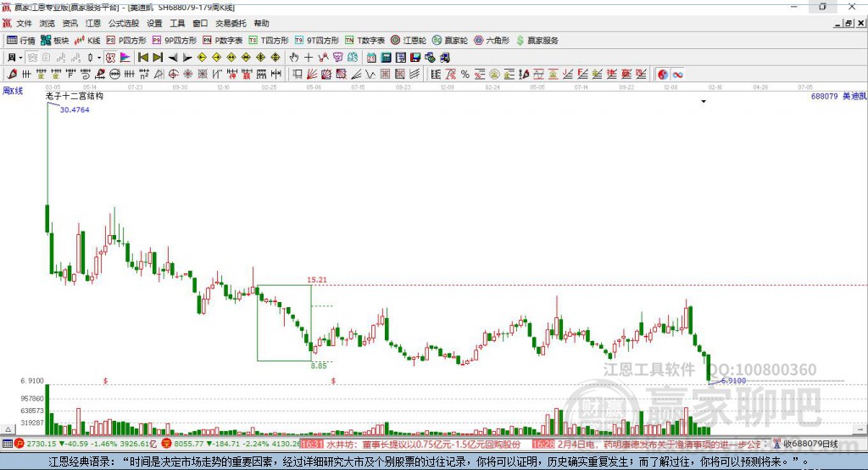Open the 帮助 menu
Screen dimensions: 868x470
pyautogui.click(x=261, y=23)
